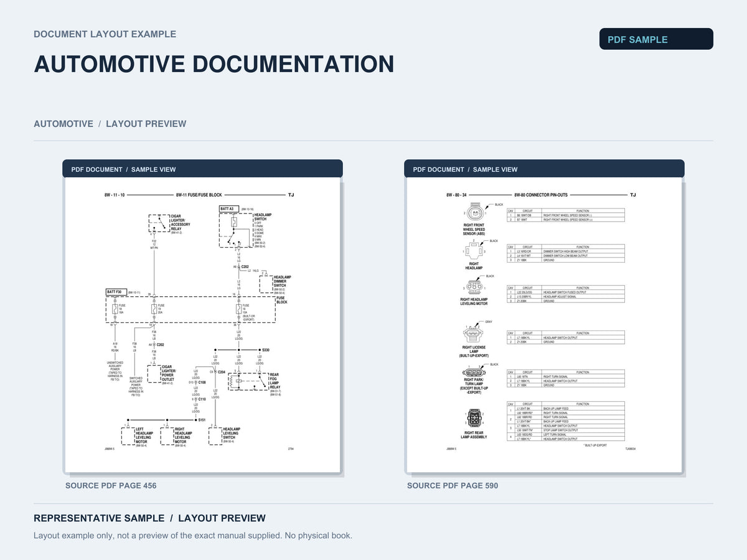Click the AUTOMOTIVE / LAYOUT PREVIEW breadcrumb line
The height and width of the screenshot is (560, 747).
(110, 124)
